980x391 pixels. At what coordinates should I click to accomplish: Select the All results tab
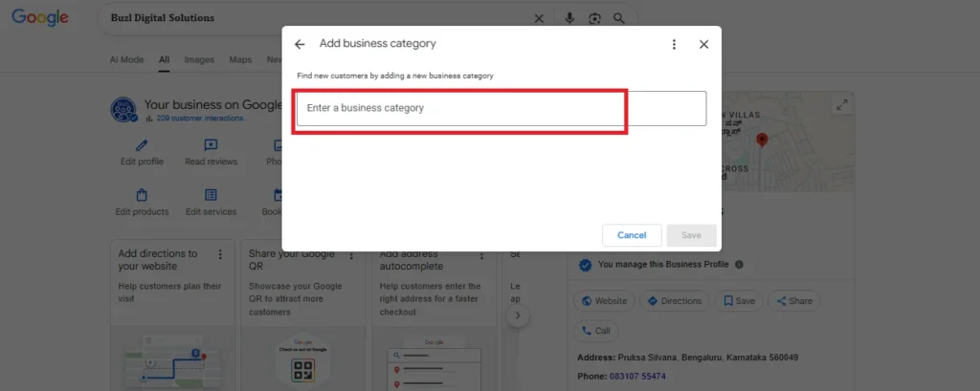pos(164,60)
